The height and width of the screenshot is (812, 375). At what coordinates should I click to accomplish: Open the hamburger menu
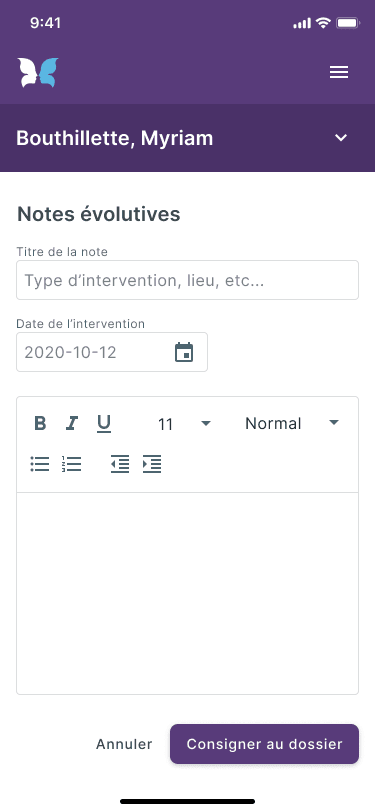[339, 72]
